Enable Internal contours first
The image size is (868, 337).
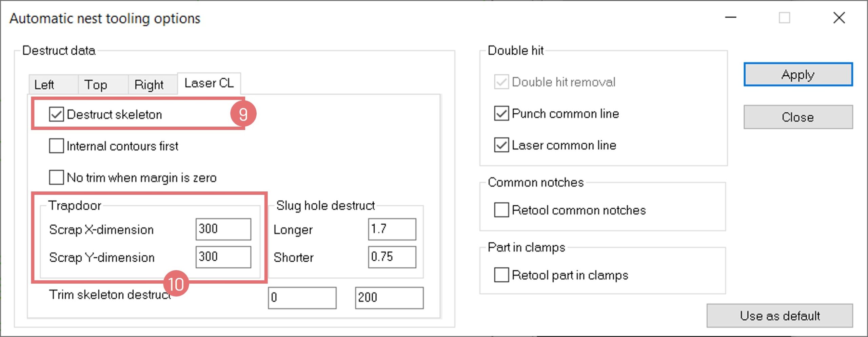56,146
